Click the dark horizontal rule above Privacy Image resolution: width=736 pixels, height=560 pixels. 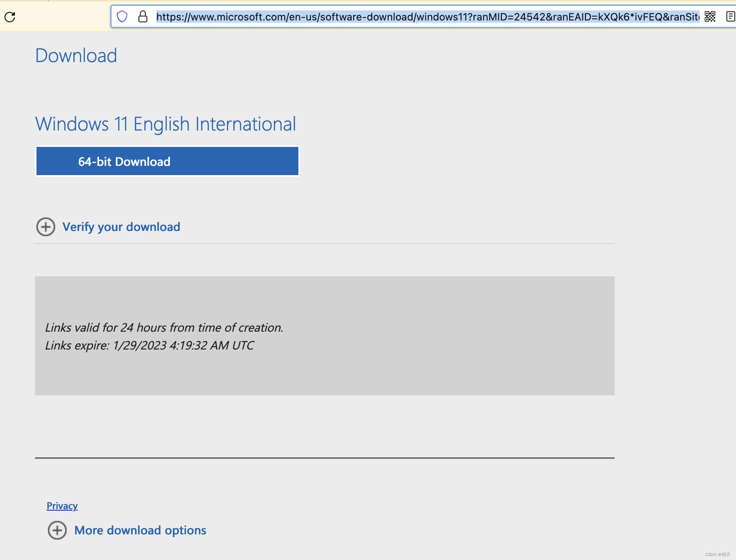324,458
